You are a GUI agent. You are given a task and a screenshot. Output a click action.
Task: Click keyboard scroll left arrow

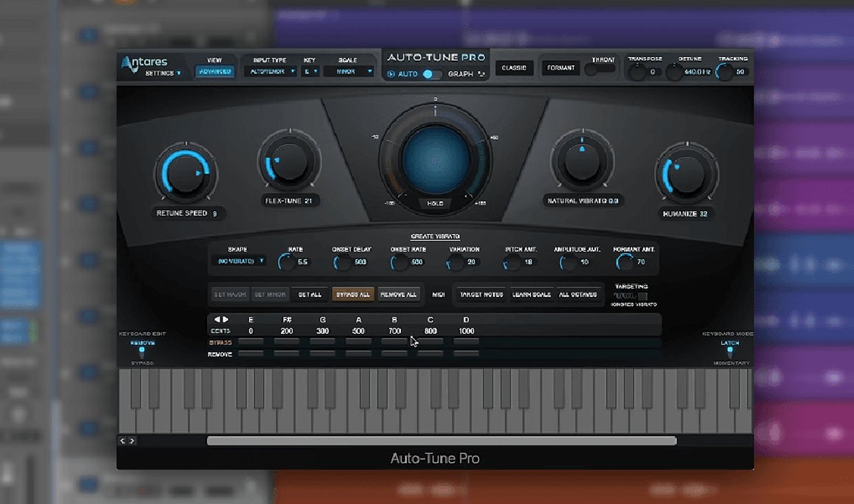click(123, 441)
